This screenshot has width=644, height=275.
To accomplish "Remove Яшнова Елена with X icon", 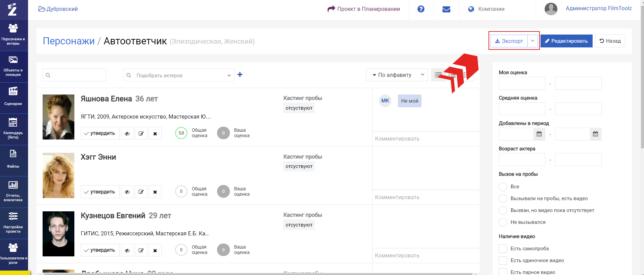I will pyautogui.click(x=155, y=133).
